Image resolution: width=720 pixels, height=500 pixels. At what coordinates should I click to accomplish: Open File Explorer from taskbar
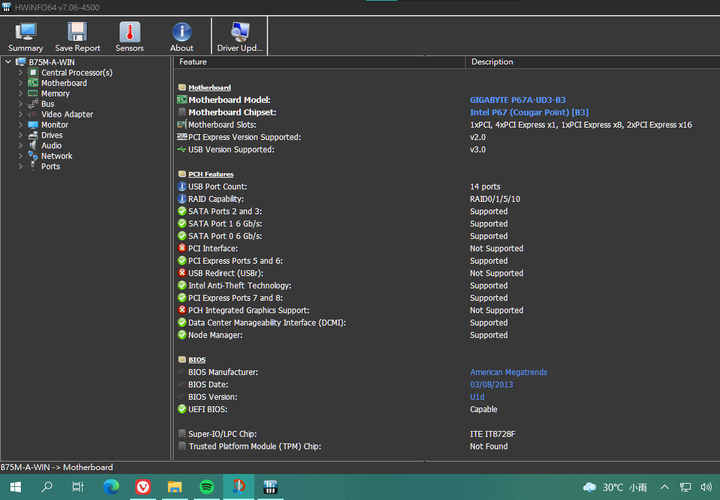pos(174,487)
